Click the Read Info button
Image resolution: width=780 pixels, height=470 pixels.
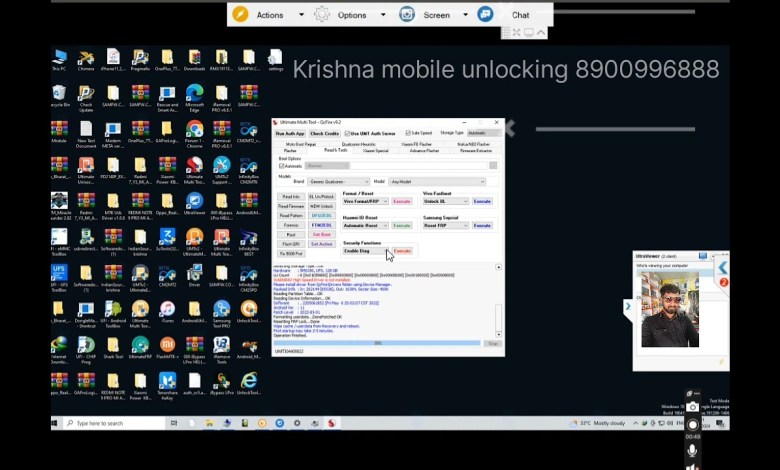point(291,197)
